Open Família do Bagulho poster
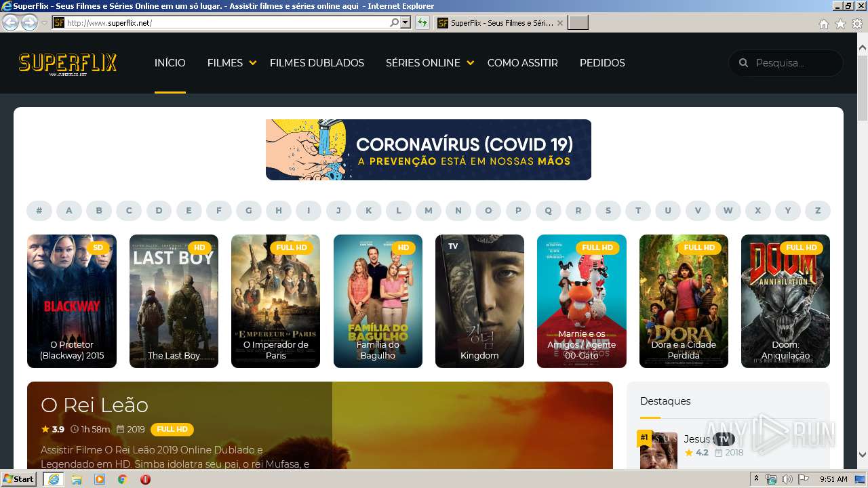 point(378,301)
